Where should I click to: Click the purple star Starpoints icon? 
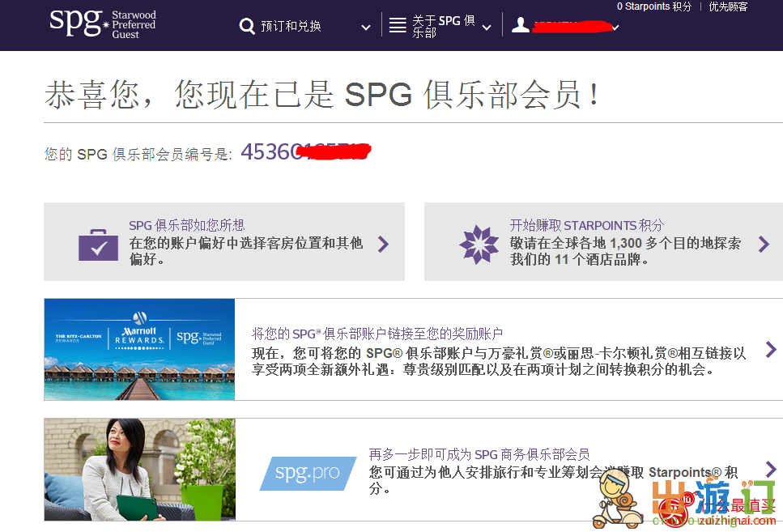coord(479,245)
